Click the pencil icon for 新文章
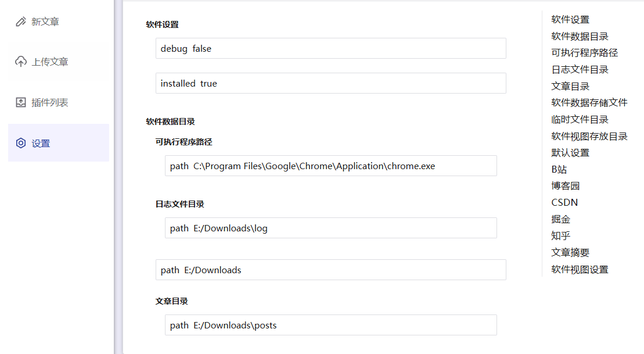This screenshot has height=354, width=644. pos(21,22)
